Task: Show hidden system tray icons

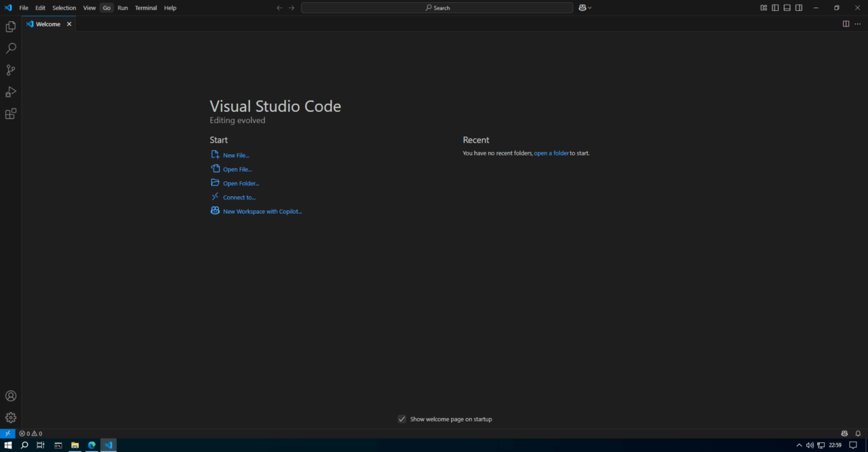Action: [799, 445]
